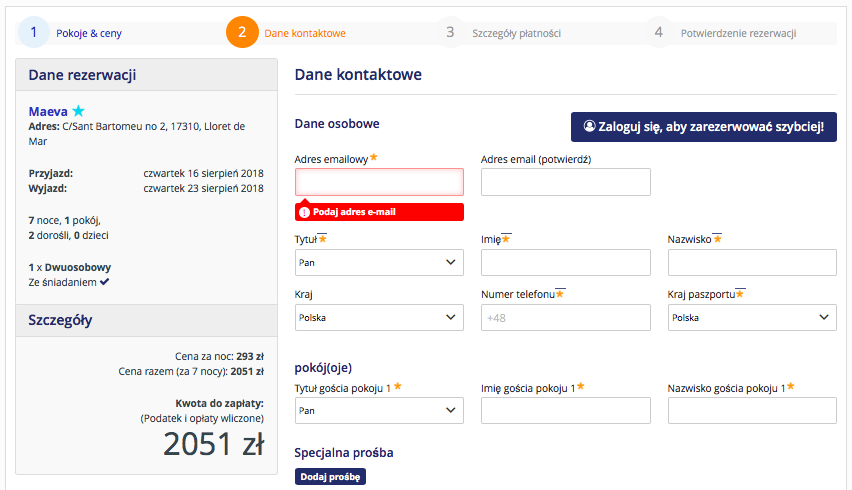Open the Maeva hotel link
Image resolution: width=852 pixels, height=490 pixels.
48,111
